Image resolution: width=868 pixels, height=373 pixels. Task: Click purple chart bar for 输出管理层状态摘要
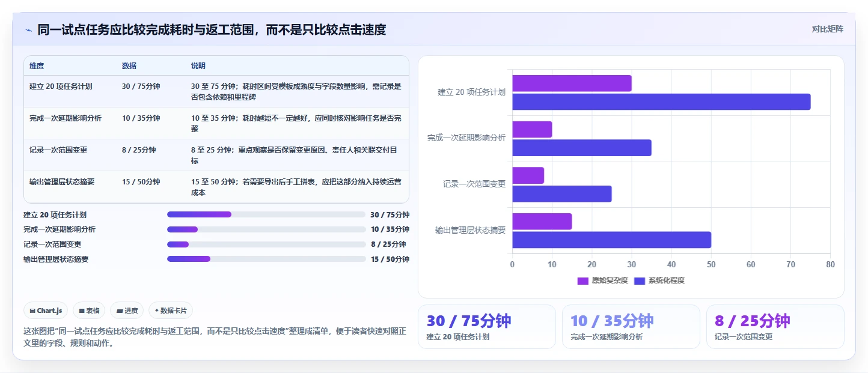pos(542,221)
